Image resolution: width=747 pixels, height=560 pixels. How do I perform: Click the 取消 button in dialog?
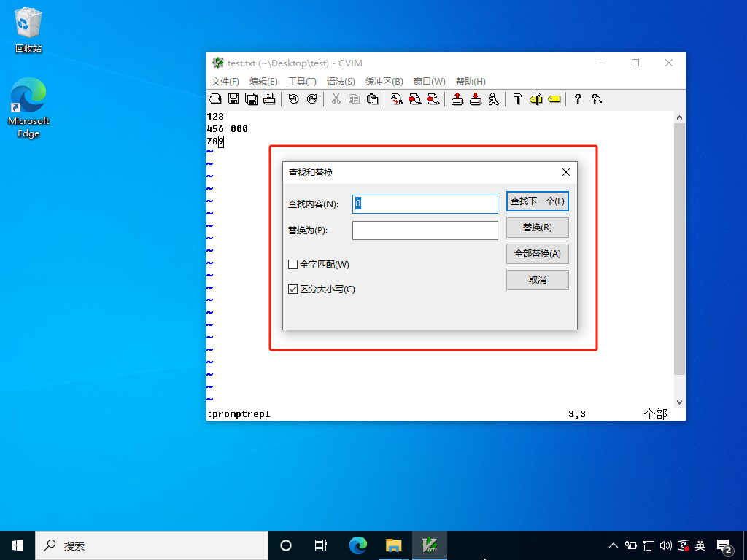[537, 280]
